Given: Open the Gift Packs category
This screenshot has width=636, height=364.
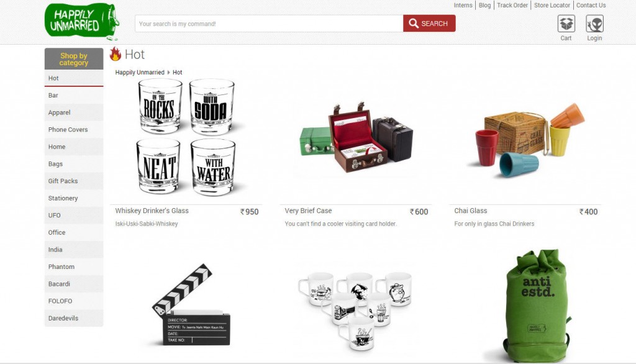Looking at the screenshot, I should [x=74, y=181].
